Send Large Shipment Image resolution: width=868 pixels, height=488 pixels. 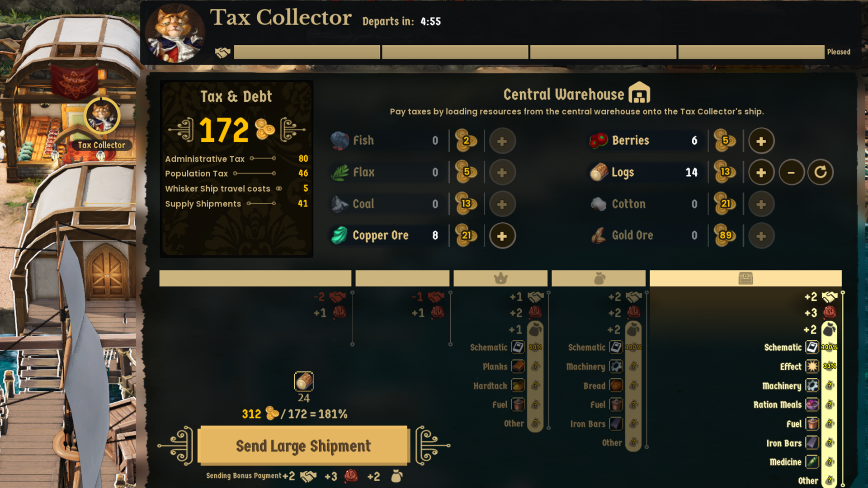[x=303, y=446]
